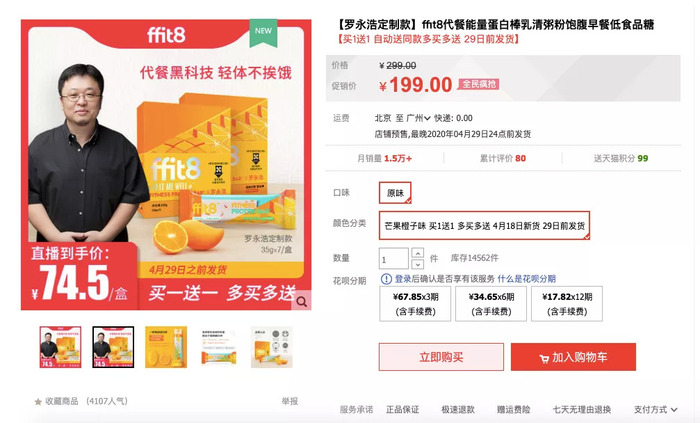Expand the 广州 destination city dropdown
The image size is (700, 423).
click(x=418, y=118)
